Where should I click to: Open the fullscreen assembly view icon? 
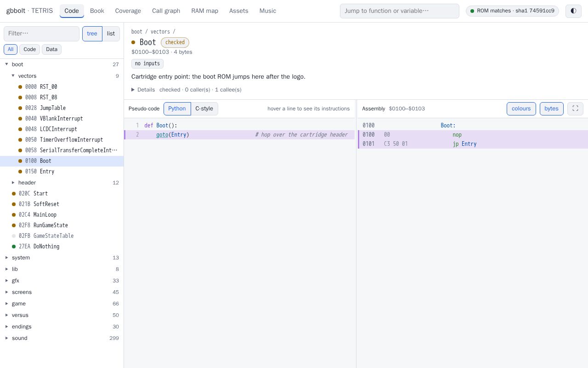coord(575,109)
